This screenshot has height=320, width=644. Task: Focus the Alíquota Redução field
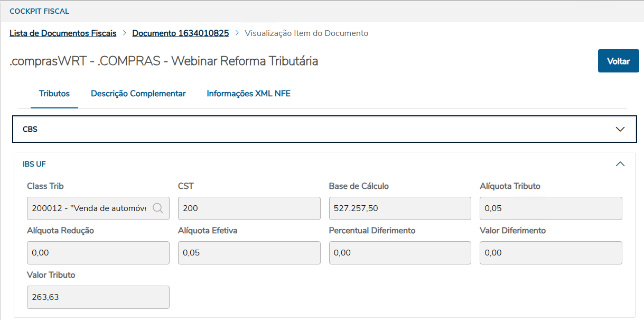coord(98,253)
